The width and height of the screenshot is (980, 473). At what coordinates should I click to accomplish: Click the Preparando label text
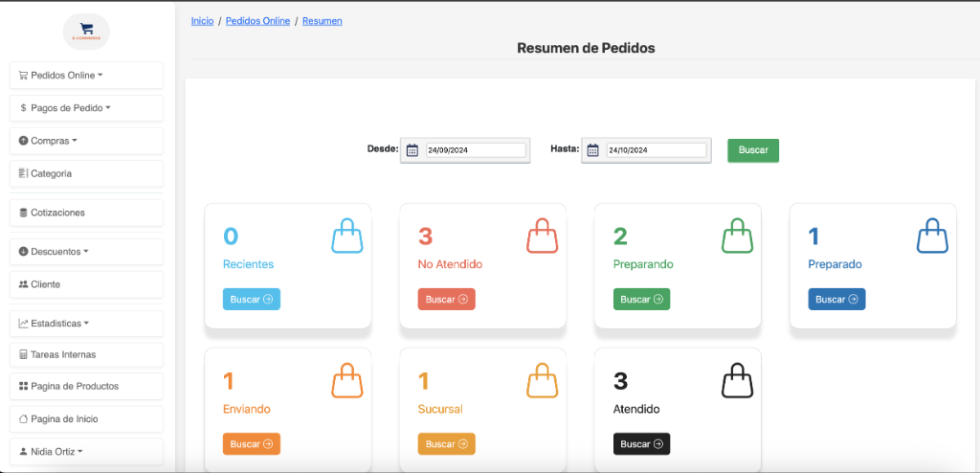pyautogui.click(x=643, y=264)
